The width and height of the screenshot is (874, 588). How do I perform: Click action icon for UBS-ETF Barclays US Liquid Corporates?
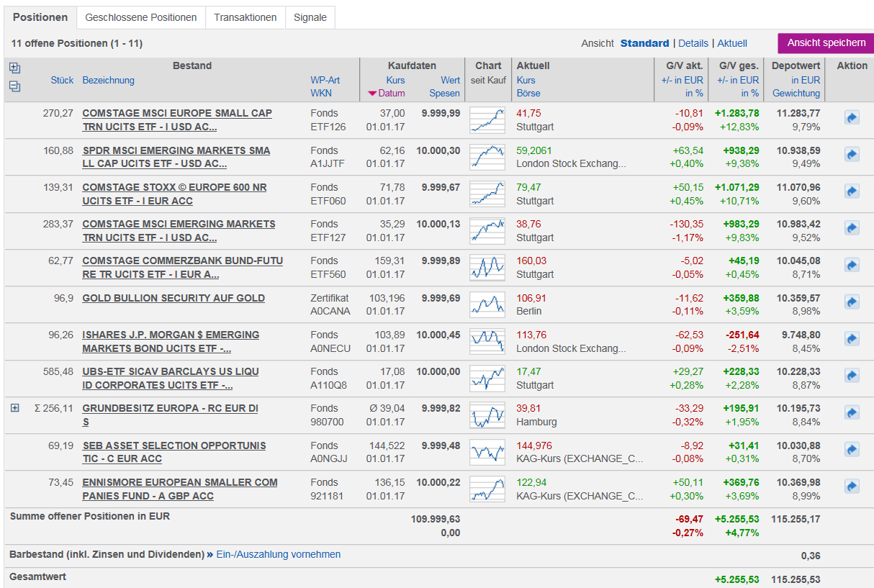click(x=852, y=376)
